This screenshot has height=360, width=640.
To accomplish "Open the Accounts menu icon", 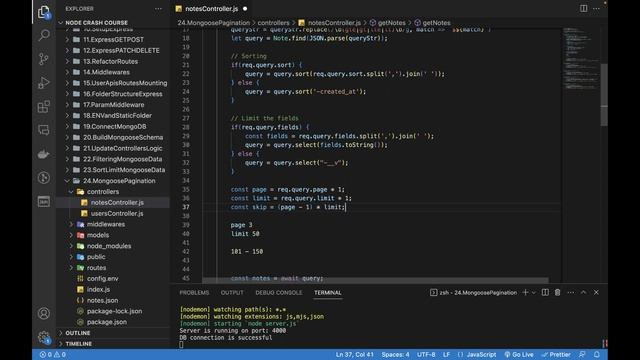I will (44, 313).
